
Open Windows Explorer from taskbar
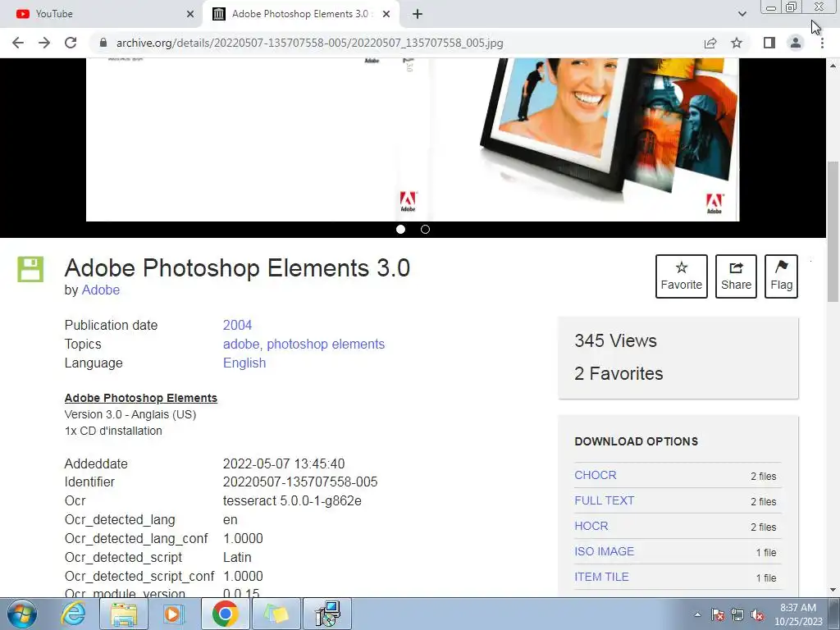(123, 614)
